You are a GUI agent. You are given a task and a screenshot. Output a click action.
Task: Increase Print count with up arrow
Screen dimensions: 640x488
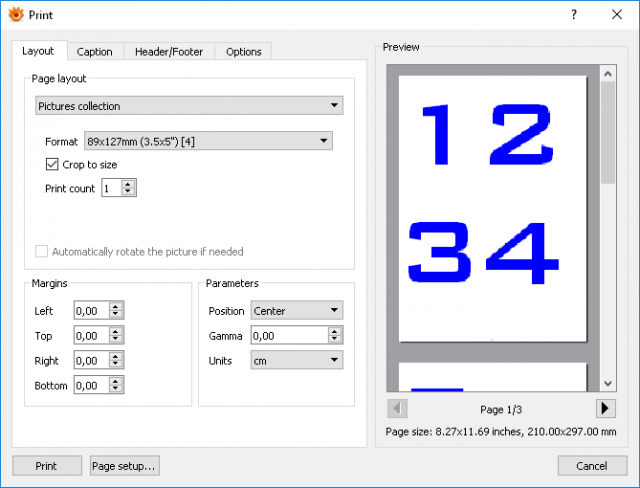[x=128, y=184]
